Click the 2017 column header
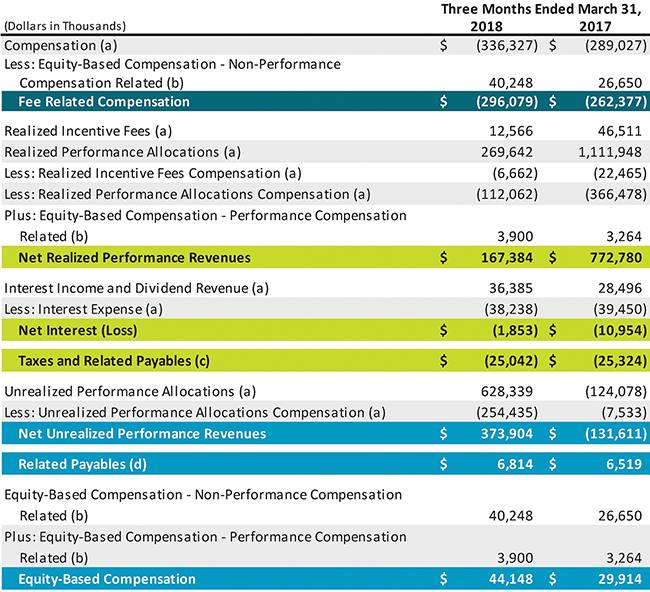 click(x=595, y=27)
